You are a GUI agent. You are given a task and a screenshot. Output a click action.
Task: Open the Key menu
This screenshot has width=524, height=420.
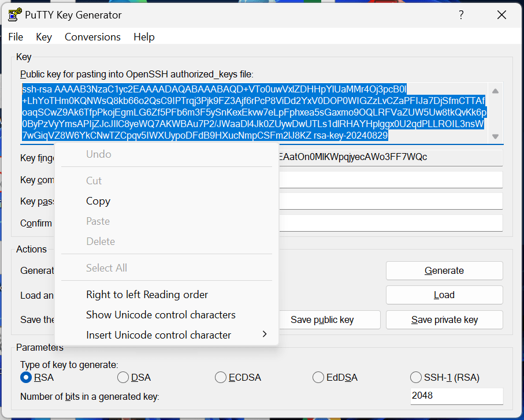tap(44, 37)
